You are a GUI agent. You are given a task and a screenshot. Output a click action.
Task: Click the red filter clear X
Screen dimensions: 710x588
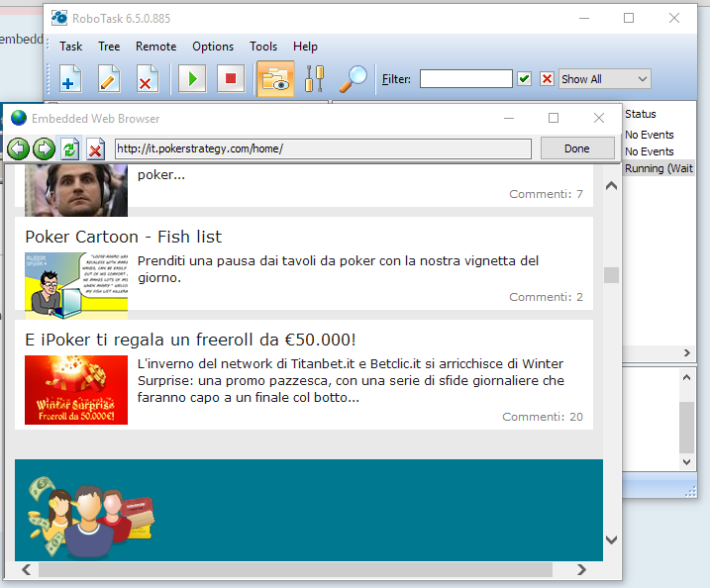click(x=547, y=79)
